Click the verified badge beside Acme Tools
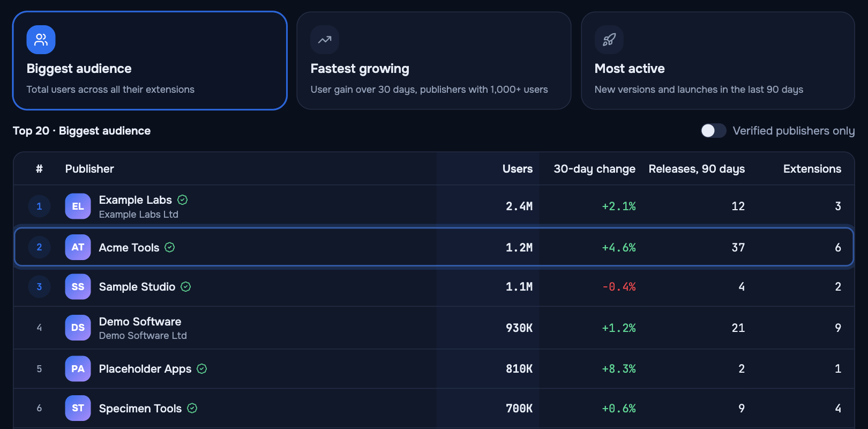The height and width of the screenshot is (429, 868). pos(170,247)
